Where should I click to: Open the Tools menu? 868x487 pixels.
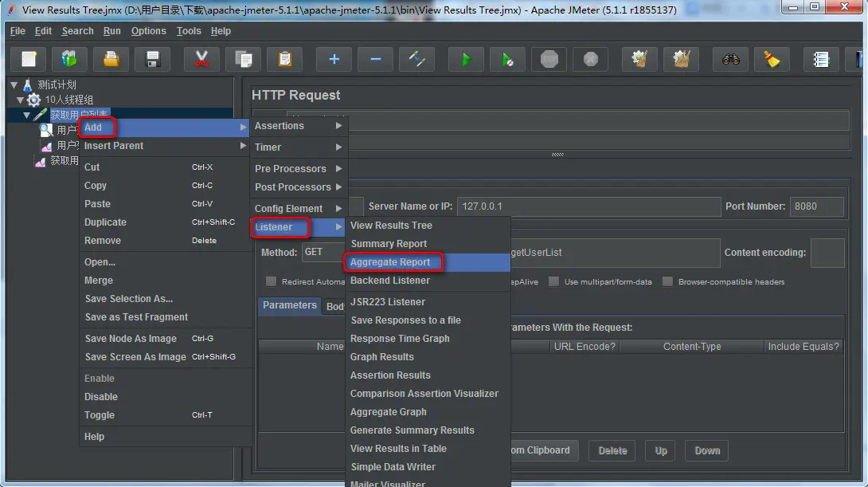pos(189,31)
